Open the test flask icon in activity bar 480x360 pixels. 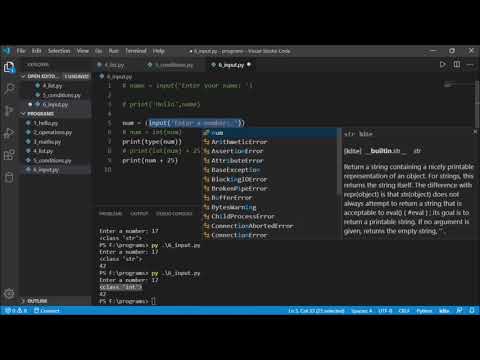pyautogui.click(x=9, y=177)
